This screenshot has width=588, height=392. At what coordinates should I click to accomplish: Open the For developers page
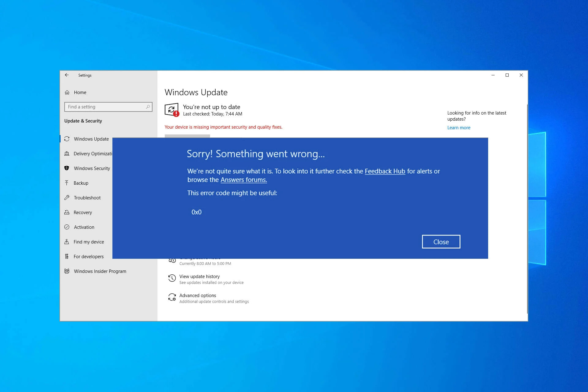coord(89,256)
